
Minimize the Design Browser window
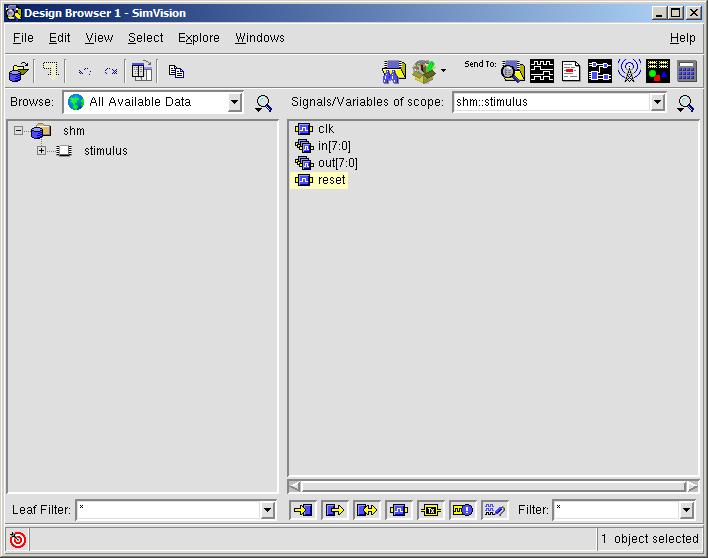660,13
